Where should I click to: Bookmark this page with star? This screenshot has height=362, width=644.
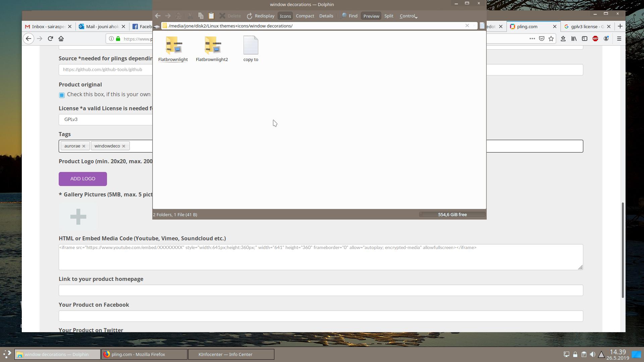tap(551, 39)
